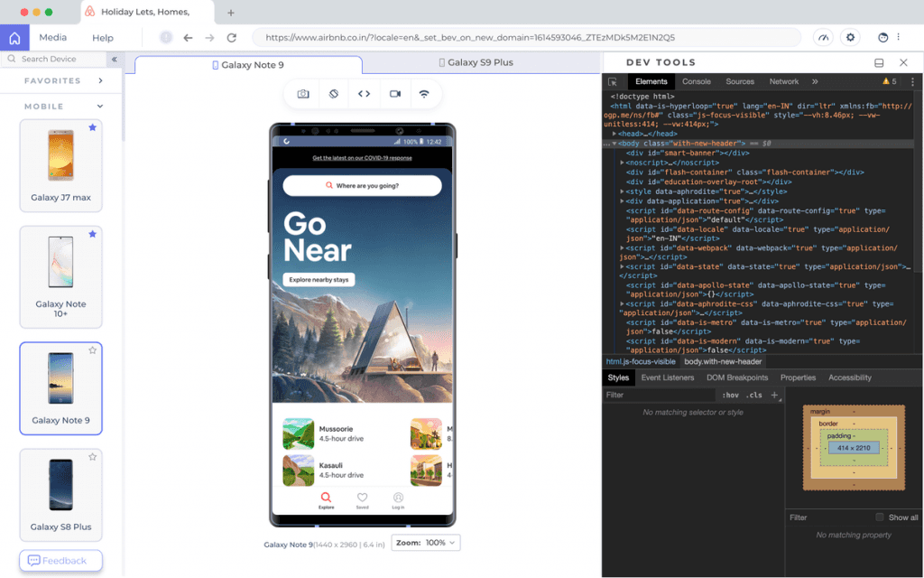Click the DevTools element picker icon
Image resolution: width=924 pixels, height=578 pixels.
613,81
